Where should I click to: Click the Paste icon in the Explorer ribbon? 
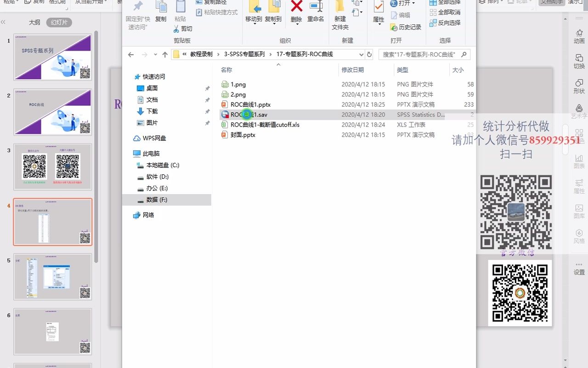pyautogui.click(x=181, y=6)
